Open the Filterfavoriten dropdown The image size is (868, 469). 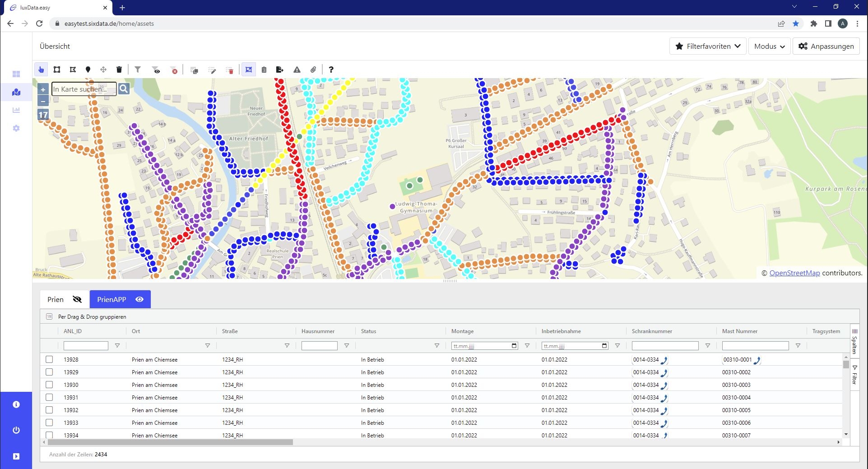708,46
